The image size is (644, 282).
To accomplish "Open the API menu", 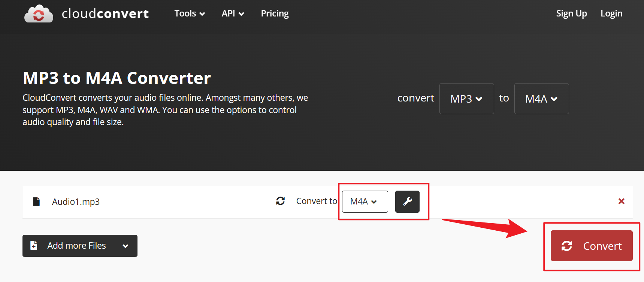I will (x=233, y=13).
